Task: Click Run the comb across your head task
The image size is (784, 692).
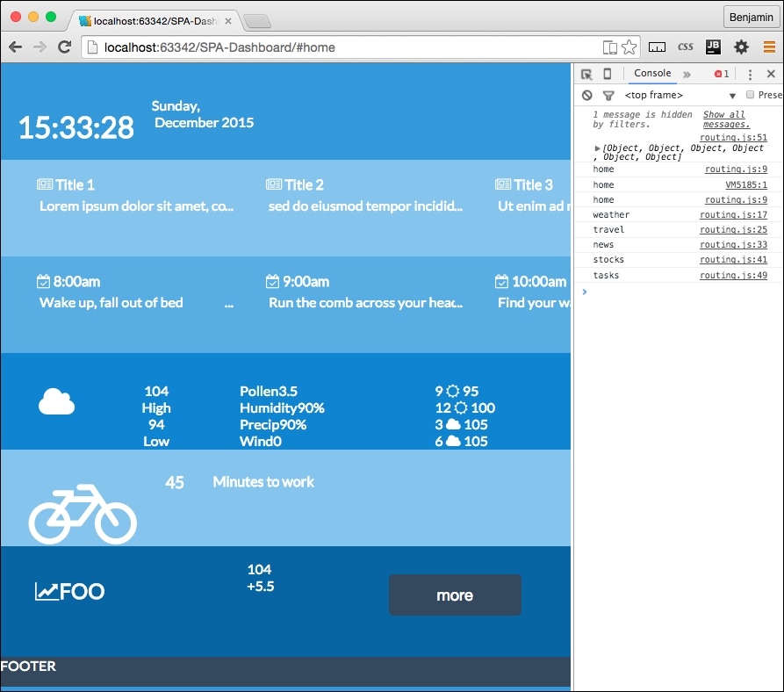Action: coord(365,302)
